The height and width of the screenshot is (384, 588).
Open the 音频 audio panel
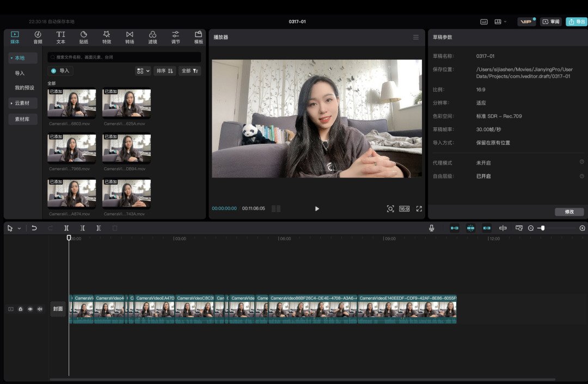click(x=37, y=36)
